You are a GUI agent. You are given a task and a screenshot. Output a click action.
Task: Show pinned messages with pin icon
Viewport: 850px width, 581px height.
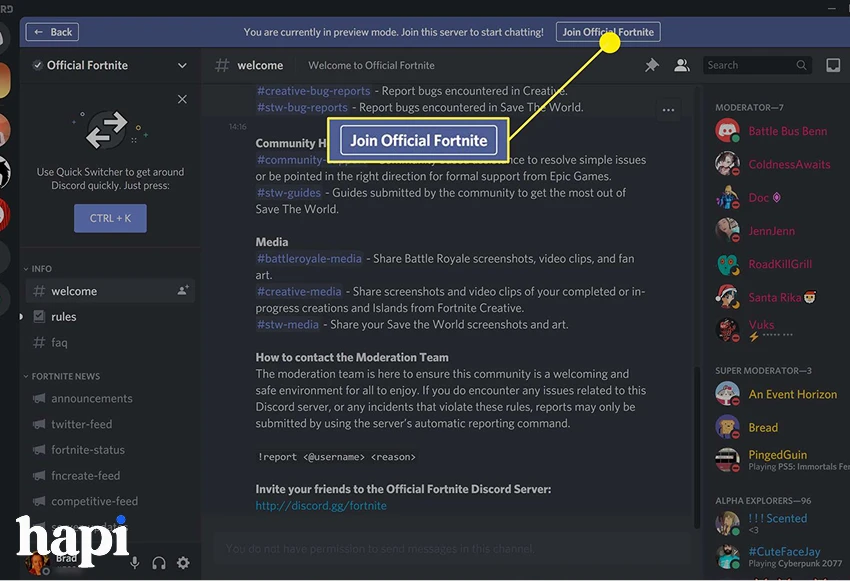point(652,66)
